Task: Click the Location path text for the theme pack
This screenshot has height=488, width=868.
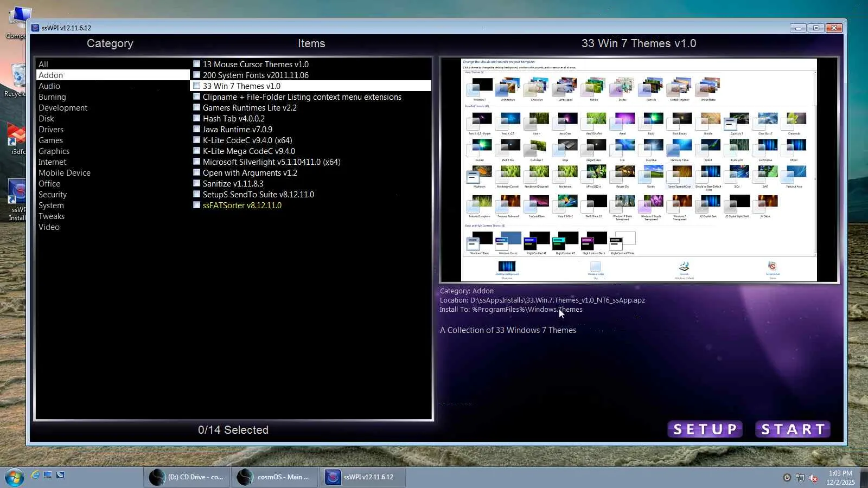Action: coord(542,300)
